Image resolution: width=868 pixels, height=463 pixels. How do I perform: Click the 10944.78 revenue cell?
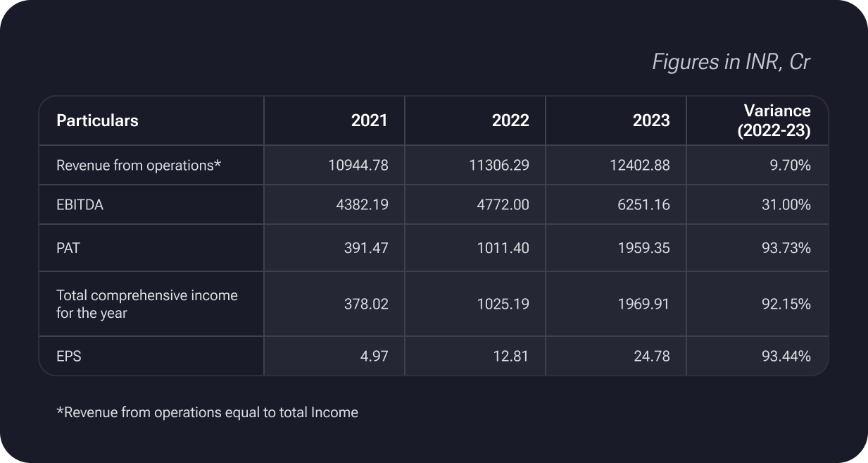point(358,166)
